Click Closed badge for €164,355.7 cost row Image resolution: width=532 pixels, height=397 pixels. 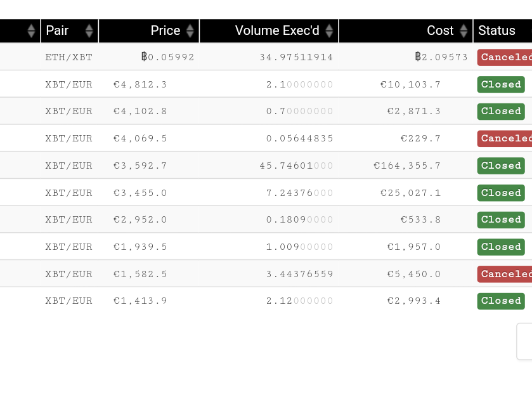tap(501, 166)
